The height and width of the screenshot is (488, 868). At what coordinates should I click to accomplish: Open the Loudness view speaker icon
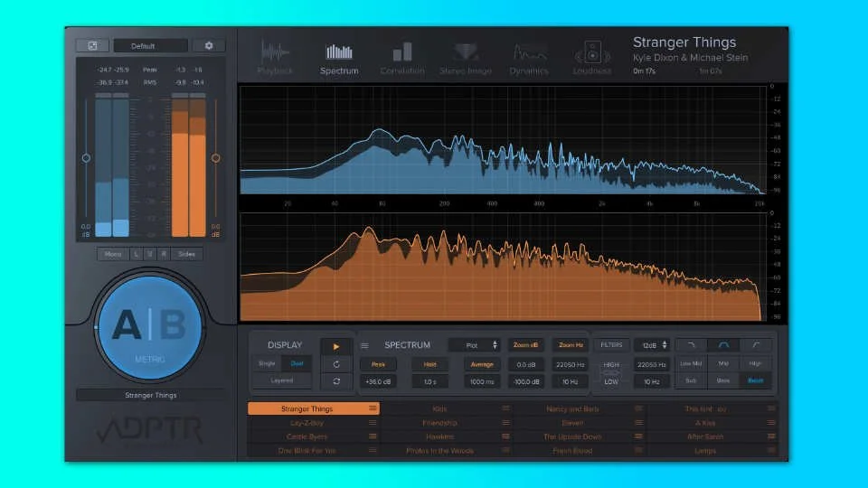[592, 53]
